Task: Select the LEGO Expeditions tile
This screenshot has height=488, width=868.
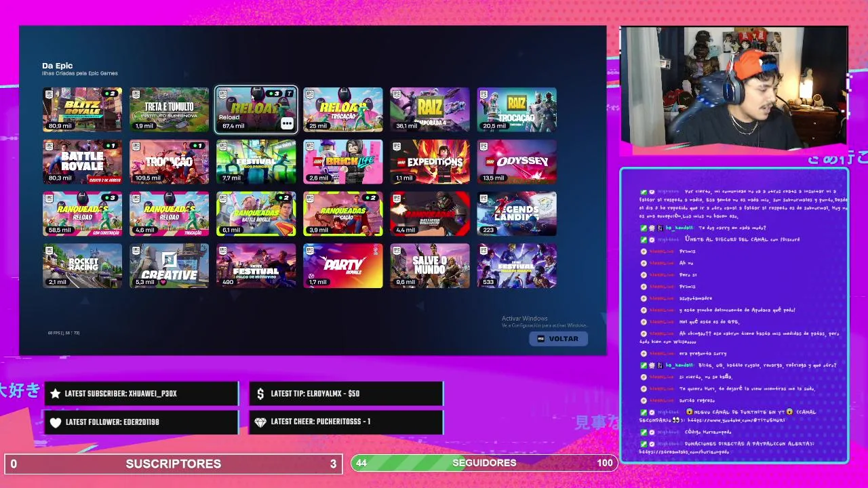Action: point(429,161)
